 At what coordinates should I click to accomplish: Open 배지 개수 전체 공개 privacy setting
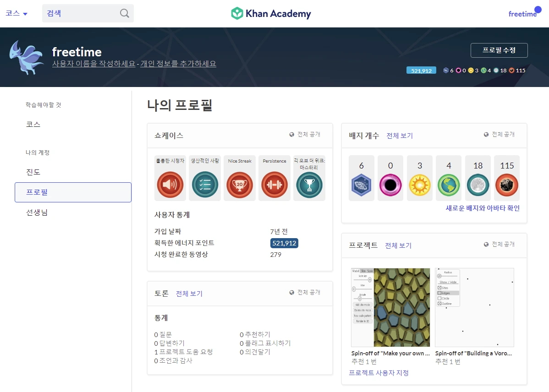(x=499, y=134)
